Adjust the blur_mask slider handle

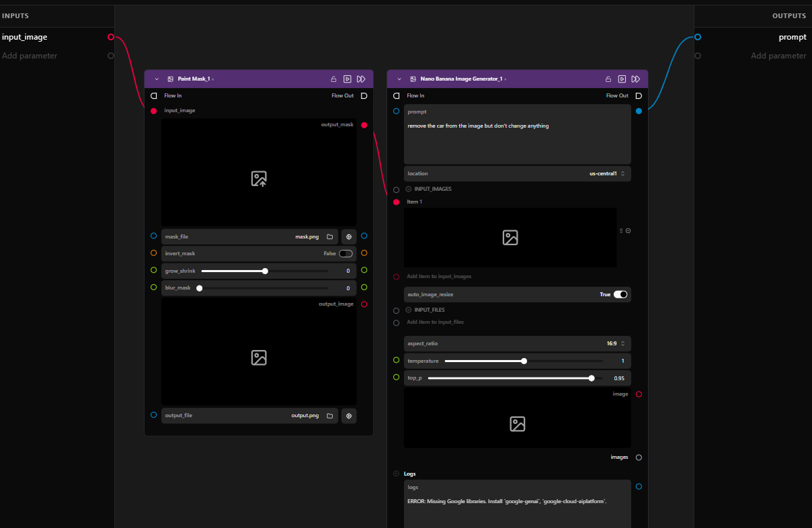[x=200, y=288]
